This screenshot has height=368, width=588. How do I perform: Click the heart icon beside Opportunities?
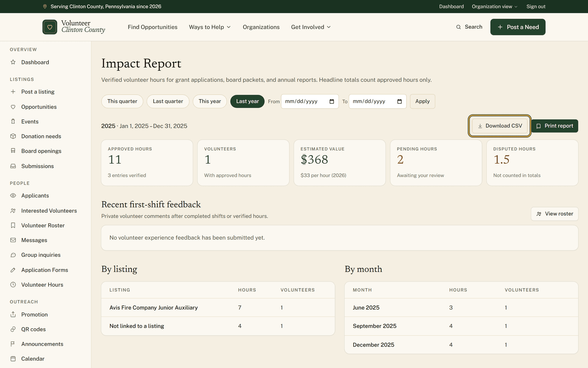[x=13, y=107]
